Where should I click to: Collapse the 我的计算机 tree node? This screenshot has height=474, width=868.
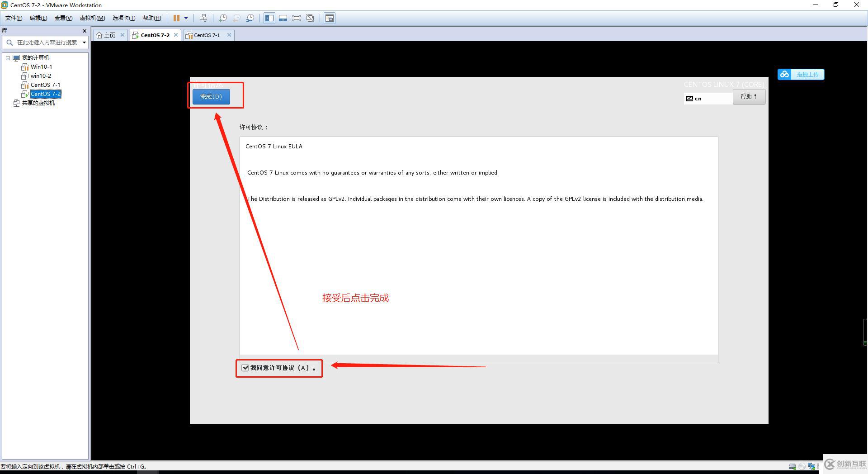coord(8,58)
